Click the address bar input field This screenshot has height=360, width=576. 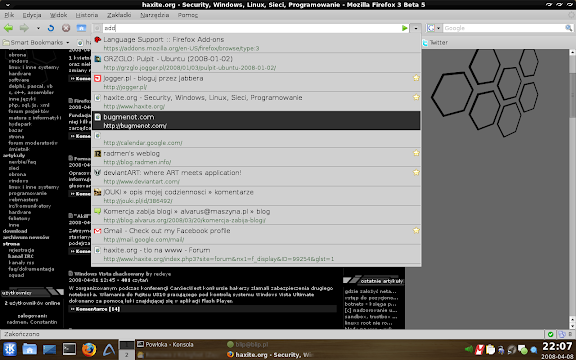[252, 28]
